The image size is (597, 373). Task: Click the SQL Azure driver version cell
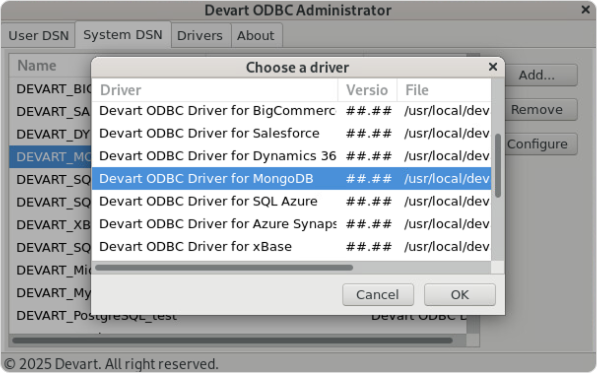pyautogui.click(x=368, y=201)
